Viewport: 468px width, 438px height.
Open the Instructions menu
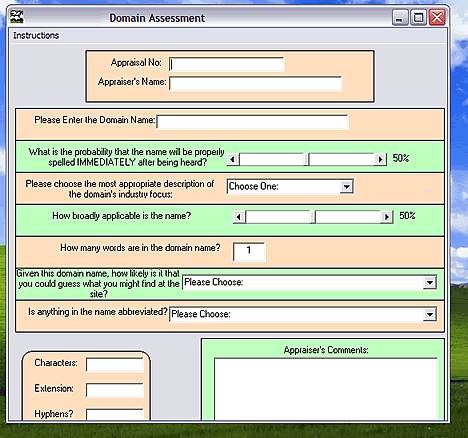36,35
